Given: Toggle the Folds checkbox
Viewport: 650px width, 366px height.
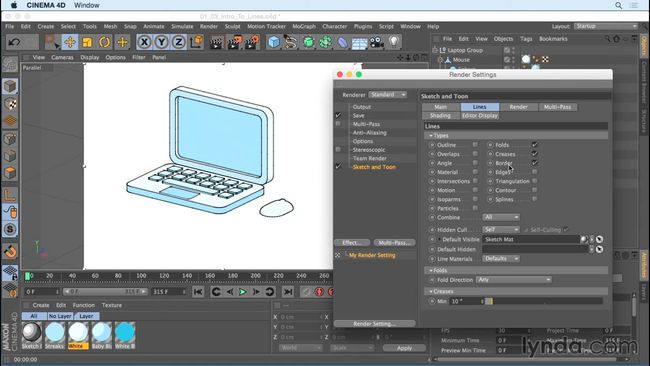Looking at the screenshot, I should [535, 145].
